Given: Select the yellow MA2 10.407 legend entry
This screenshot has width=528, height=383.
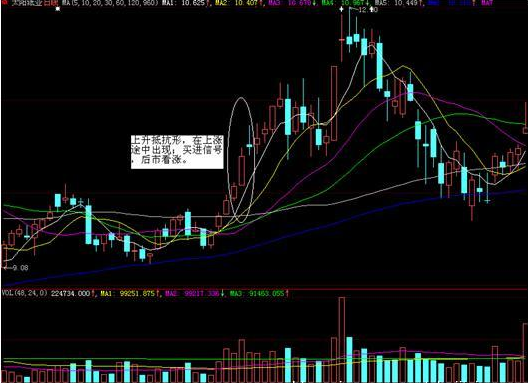Looking at the screenshot, I should [x=236, y=3].
